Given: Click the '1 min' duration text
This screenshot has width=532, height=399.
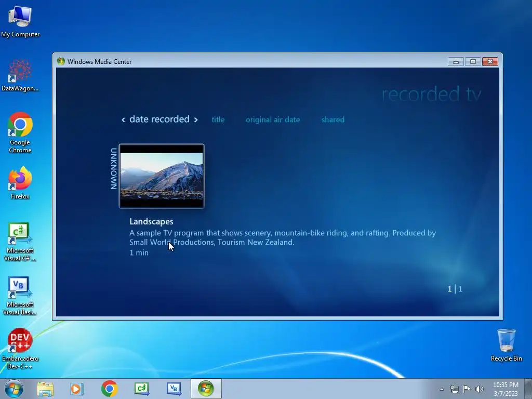Looking at the screenshot, I should (139, 252).
